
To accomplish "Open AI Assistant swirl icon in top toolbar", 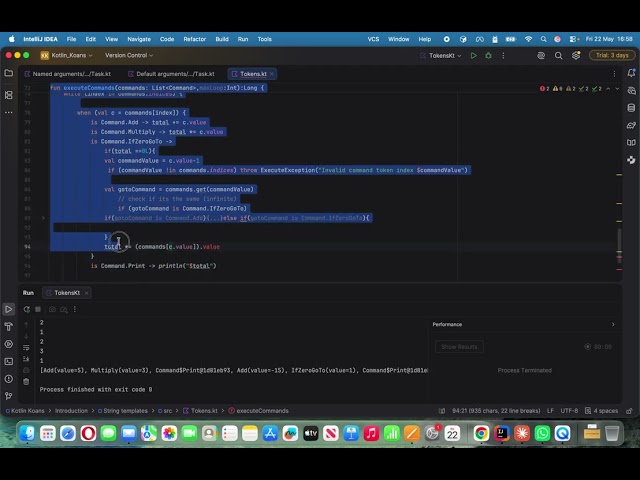I will click(x=541, y=56).
